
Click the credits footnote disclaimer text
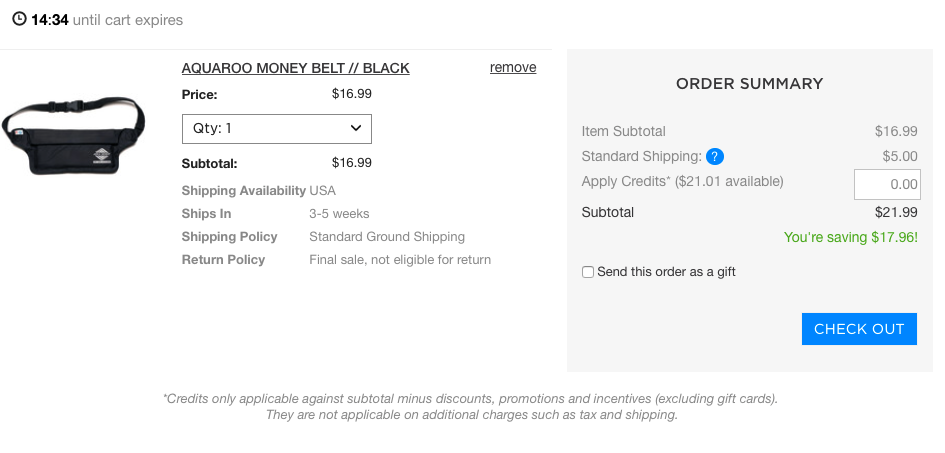coord(471,407)
